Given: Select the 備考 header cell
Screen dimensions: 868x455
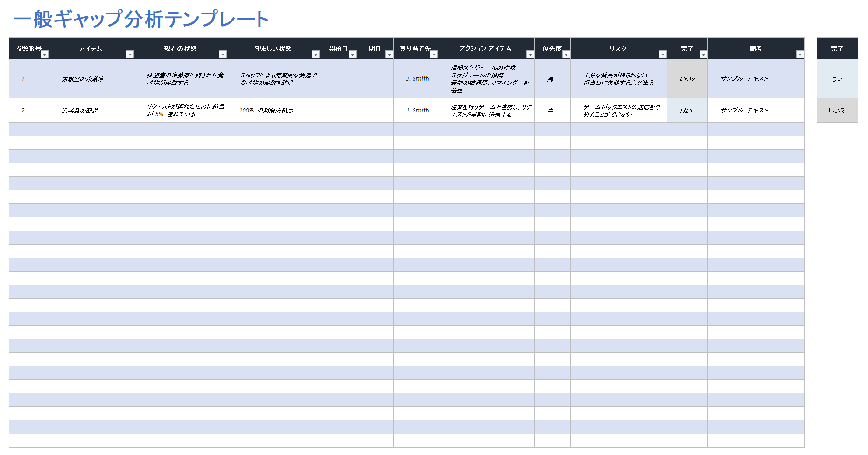Looking at the screenshot, I should (756, 49).
